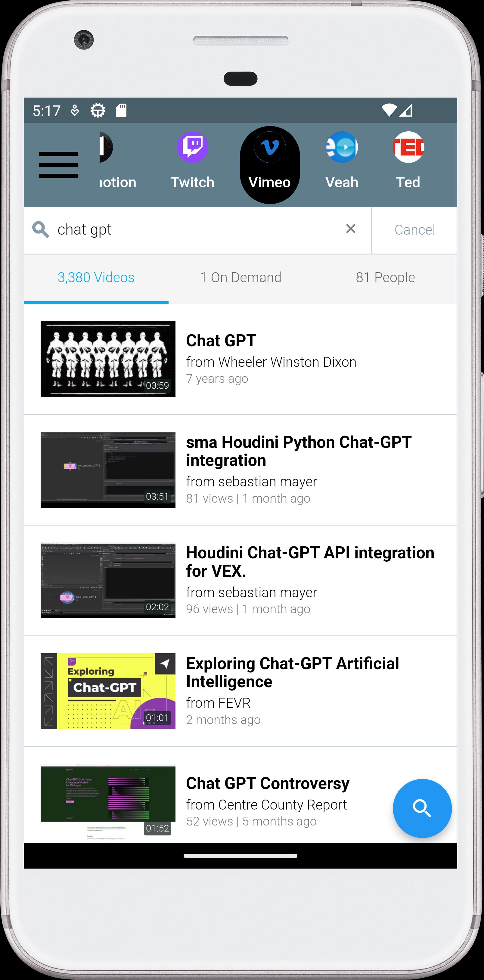Cancel the search
This screenshot has width=484, height=980.
coord(414,230)
